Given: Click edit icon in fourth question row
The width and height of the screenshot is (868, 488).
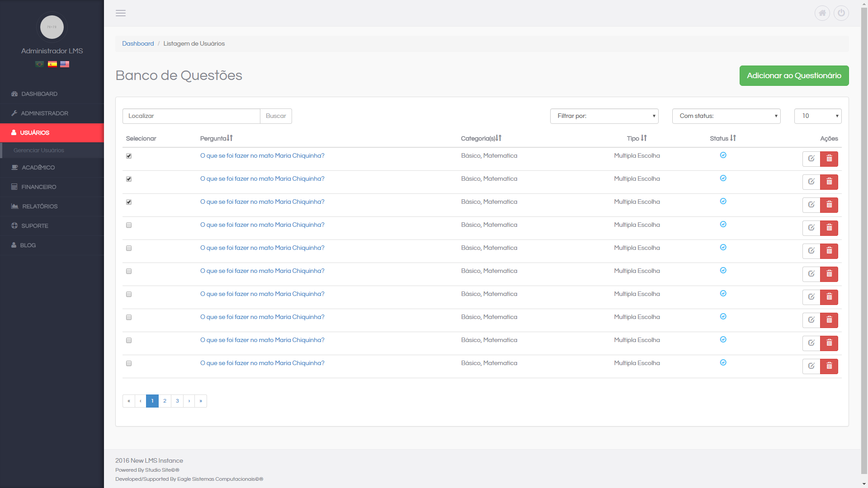Looking at the screenshot, I should tap(811, 228).
